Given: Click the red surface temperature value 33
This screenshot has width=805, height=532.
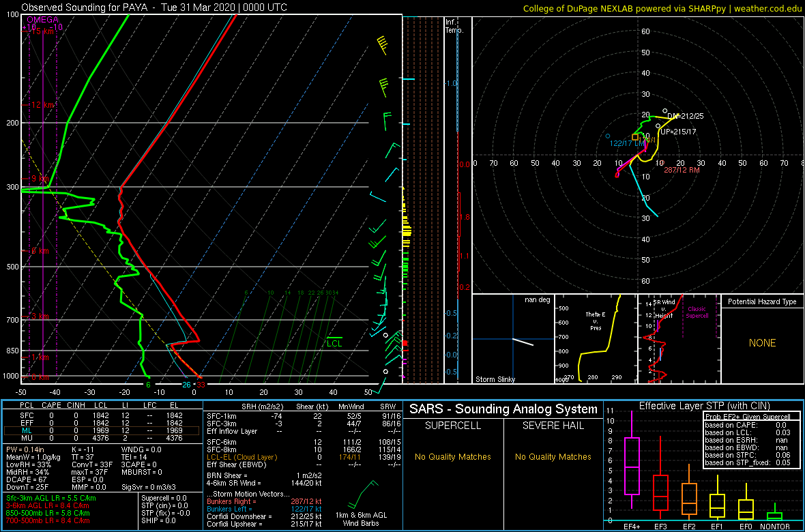Looking at the screenshot, I should coord(202,384).
